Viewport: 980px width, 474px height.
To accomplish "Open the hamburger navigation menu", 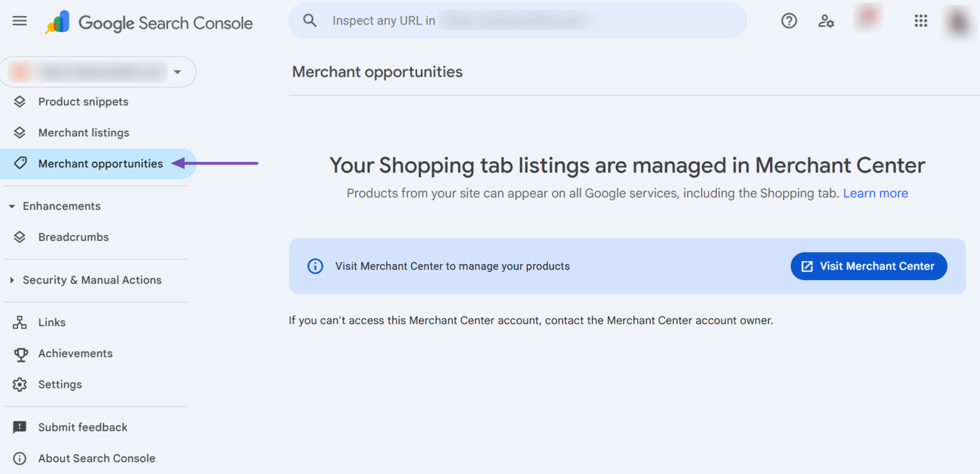I will pyautogui.click(x=19, y=20).
